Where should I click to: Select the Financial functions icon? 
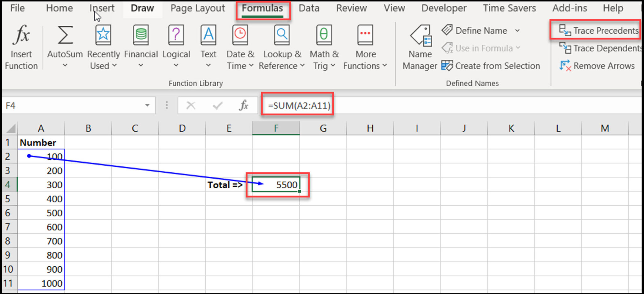pyautogui.click(x=141, y=44)
